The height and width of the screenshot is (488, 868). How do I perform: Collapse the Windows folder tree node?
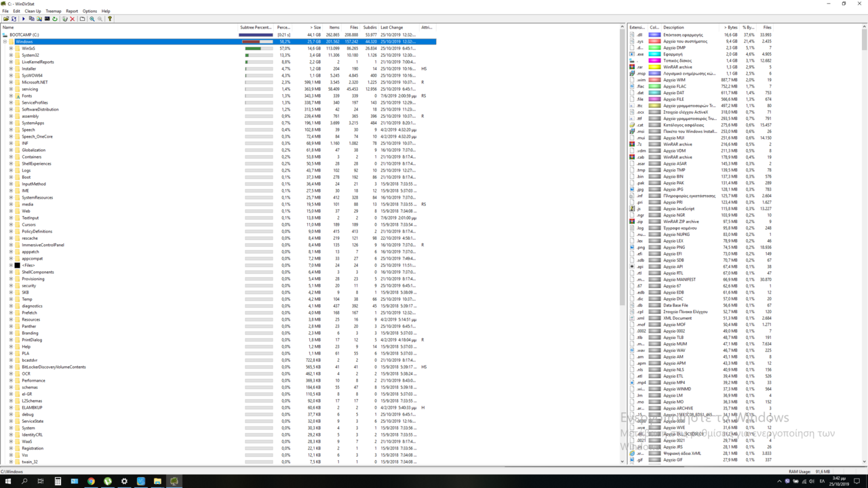(x=5, y=41)
